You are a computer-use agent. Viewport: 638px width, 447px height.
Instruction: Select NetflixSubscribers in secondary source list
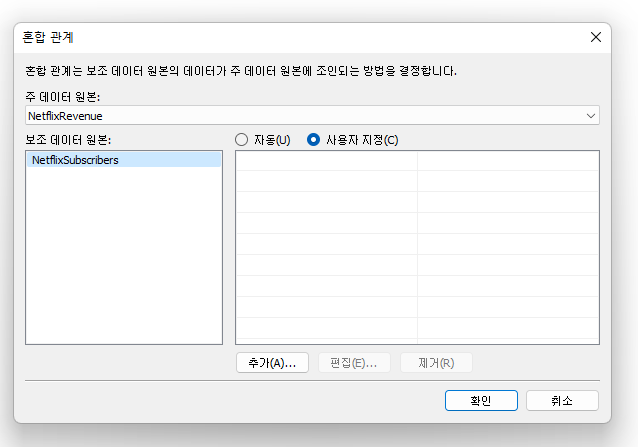tap(124, 160)
